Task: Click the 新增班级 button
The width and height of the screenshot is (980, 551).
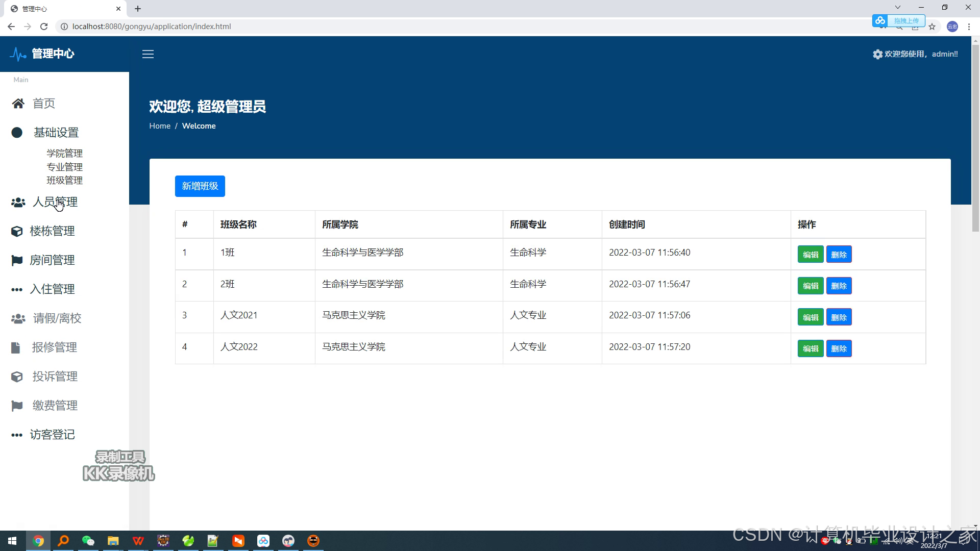Action: pyautogui.click(x=200, y=186)
